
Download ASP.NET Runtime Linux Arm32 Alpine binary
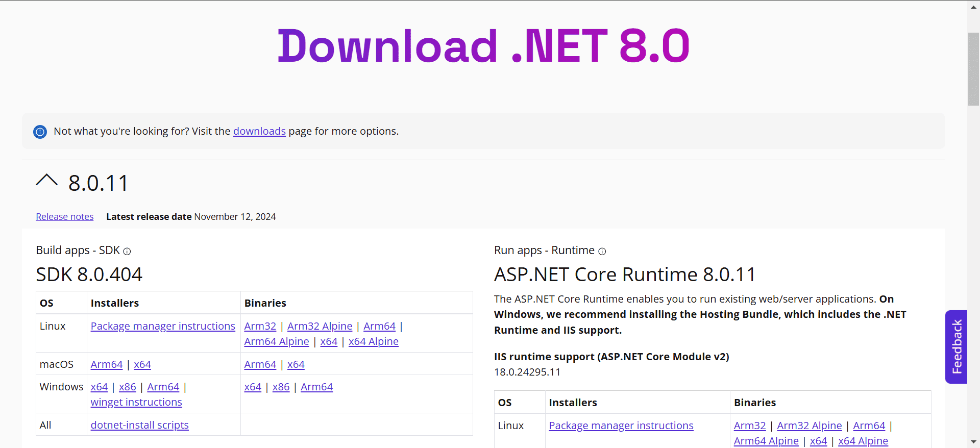(810, 426)
